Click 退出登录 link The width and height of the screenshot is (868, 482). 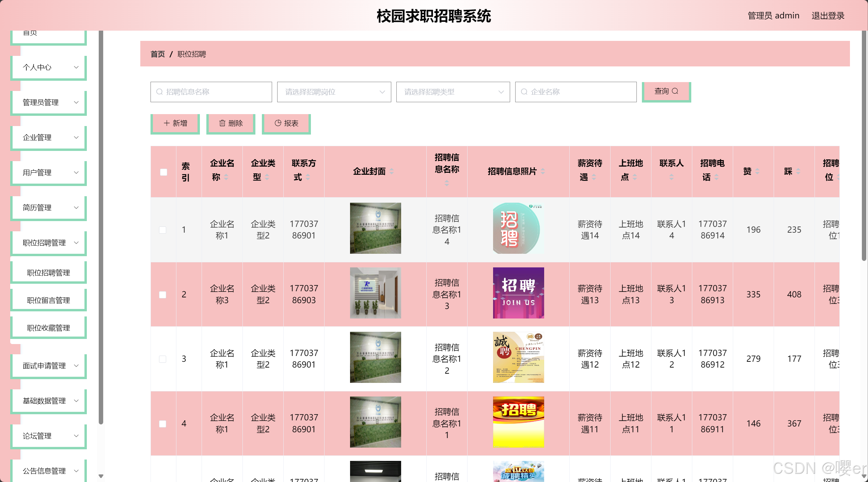pos(828,16)
